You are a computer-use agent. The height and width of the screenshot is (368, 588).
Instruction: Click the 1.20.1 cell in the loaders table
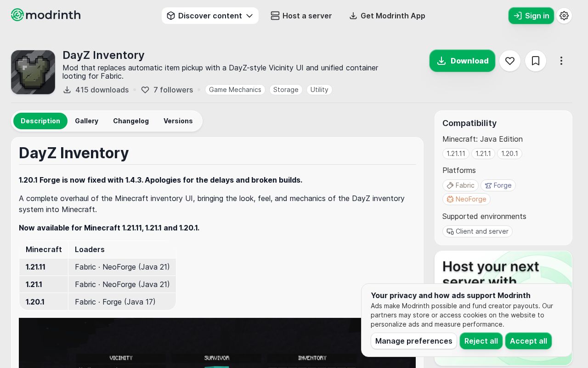44,302
